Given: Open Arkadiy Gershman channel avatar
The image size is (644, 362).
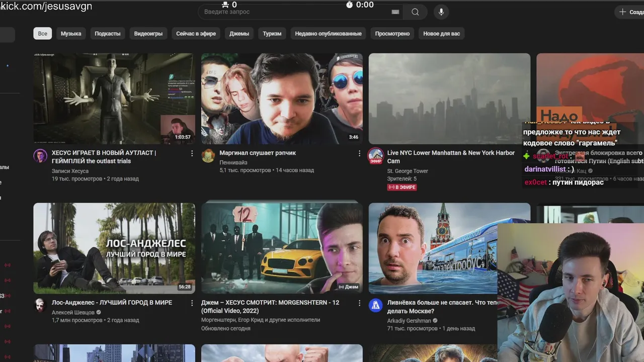Looking at the screenshot, I should click(376, 305).
